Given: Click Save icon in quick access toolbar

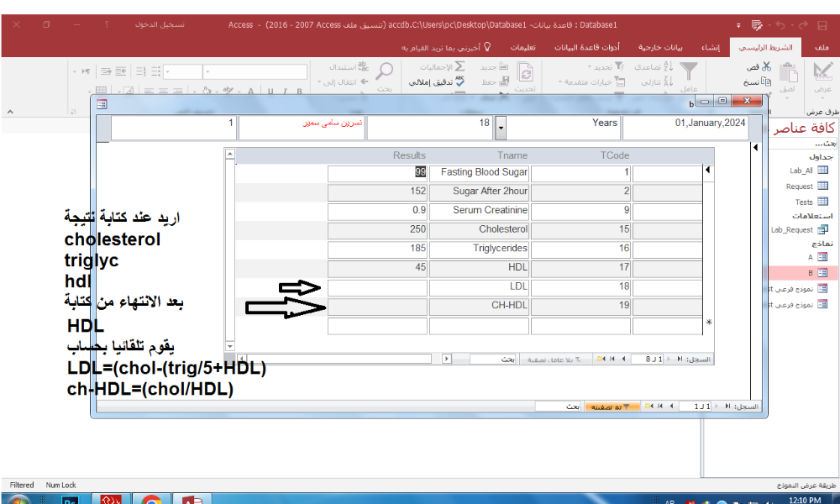Looking at the screenshot, I should [x=822, y=25].
